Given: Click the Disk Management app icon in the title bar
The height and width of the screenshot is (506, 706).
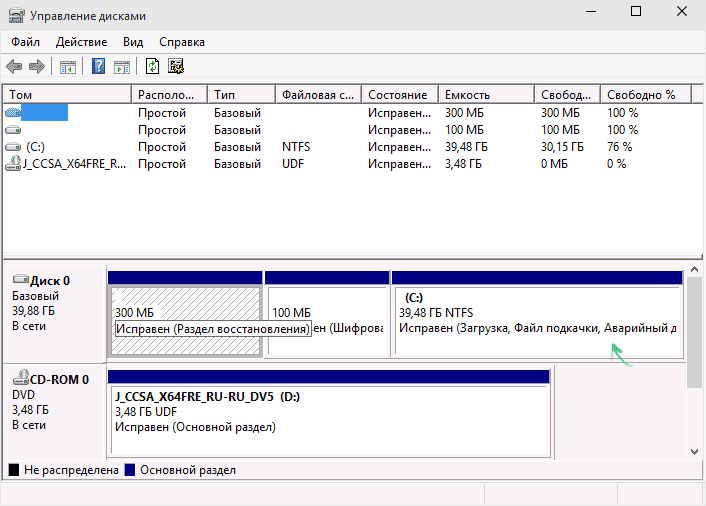Looking at the screenshot, I should (17, 16).
